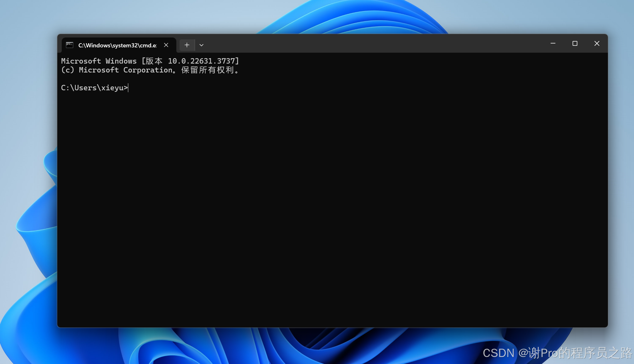
Task: Maximize the terminal window
Action: [575, 43]
